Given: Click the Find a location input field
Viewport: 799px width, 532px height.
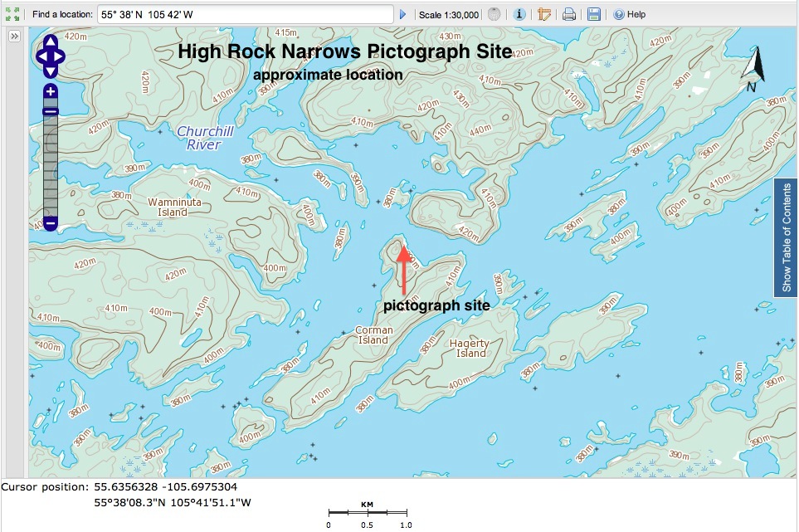Looking at the screenshot, I should (x=245, y=14).
